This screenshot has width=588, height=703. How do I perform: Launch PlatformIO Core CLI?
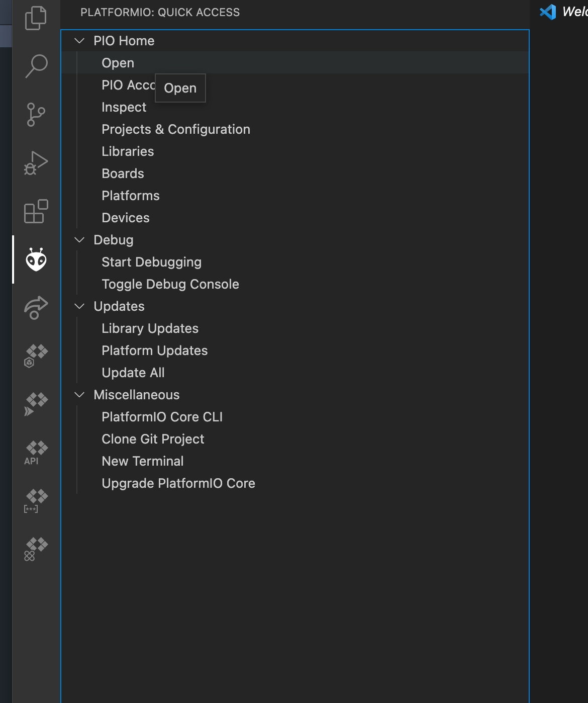162,417
